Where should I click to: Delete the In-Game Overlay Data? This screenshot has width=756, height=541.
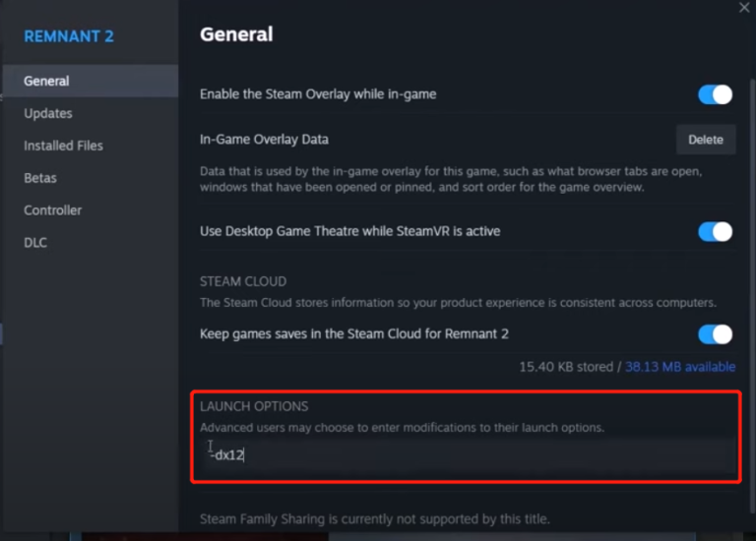pyautogui.click(x=705, y=140)
